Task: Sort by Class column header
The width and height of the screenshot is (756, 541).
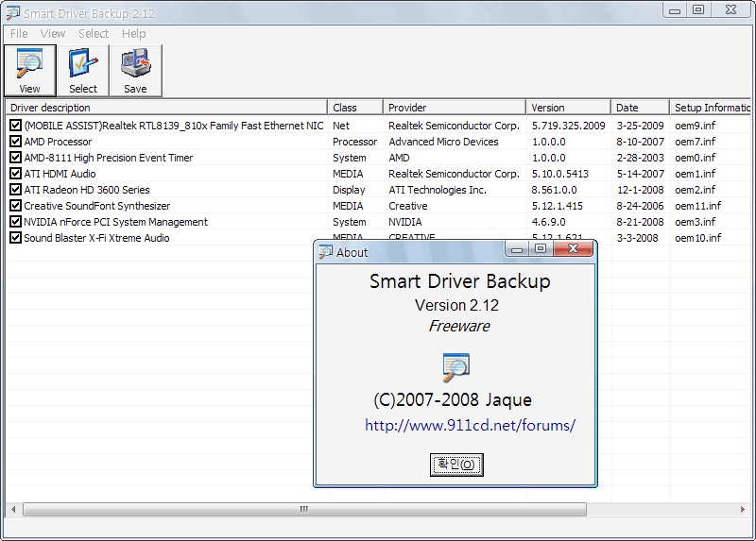Action: (355, 108)
